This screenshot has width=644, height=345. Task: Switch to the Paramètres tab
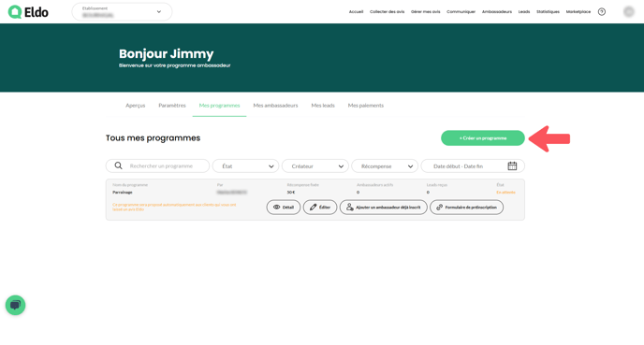(x=172, y=106)
